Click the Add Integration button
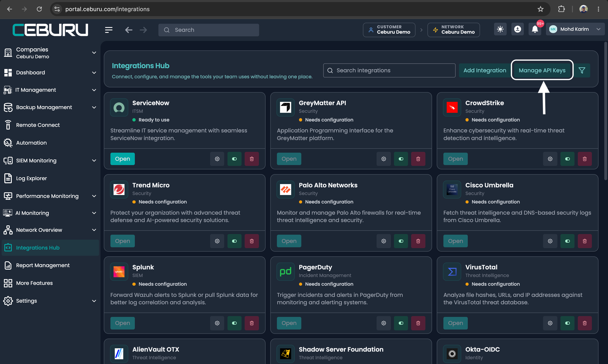 point(485,70)
